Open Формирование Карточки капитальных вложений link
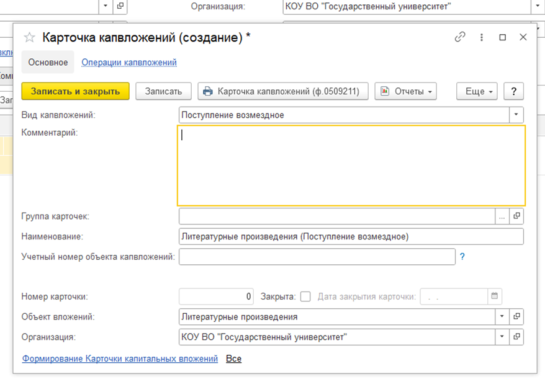Screen dimensions: 545x392 coord(120,359)
